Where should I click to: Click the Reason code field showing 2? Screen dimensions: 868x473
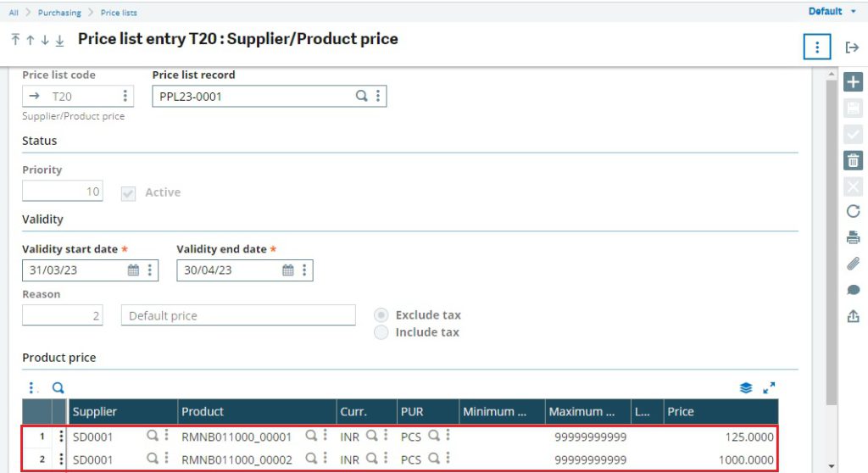(x=63, y=315)
